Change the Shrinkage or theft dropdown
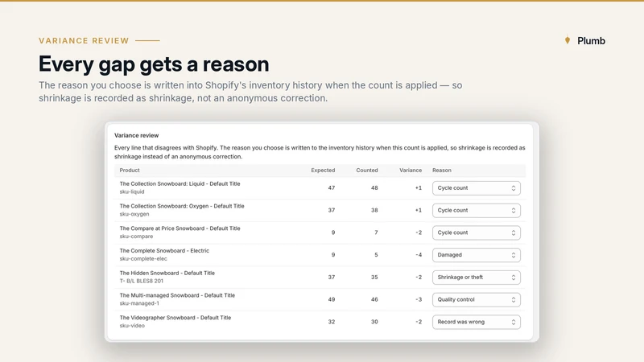 476,278
